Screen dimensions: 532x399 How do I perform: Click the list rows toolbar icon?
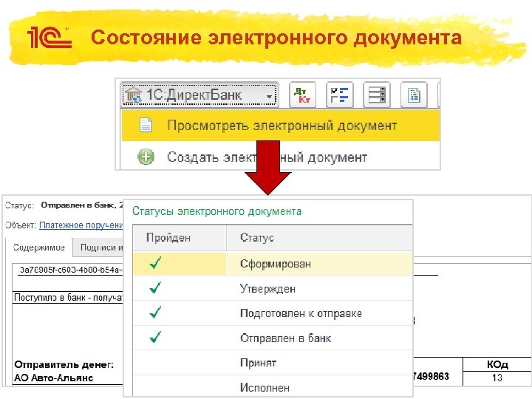click(x=377, y=95)
